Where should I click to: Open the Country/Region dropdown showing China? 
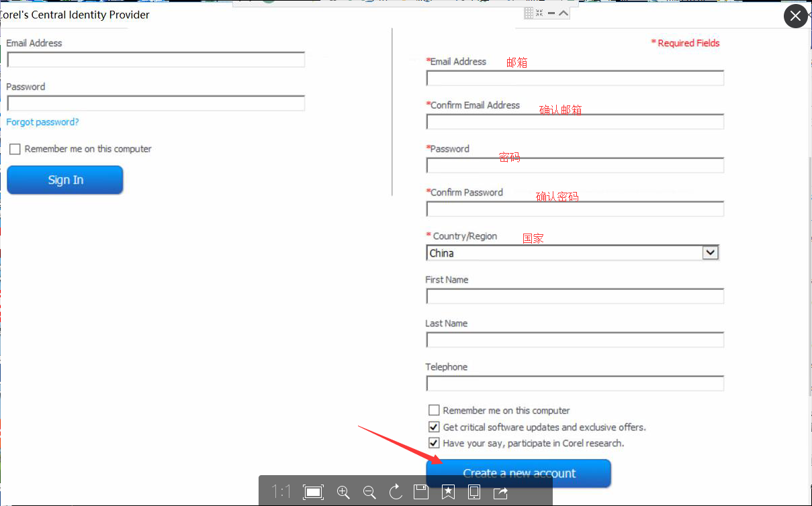(x=573, y=252)
